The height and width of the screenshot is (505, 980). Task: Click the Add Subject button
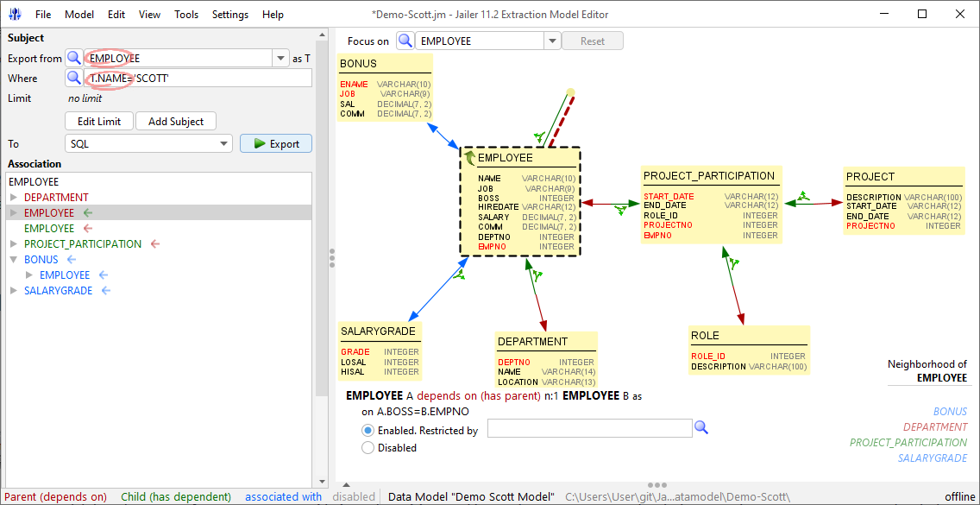[176, 121]
